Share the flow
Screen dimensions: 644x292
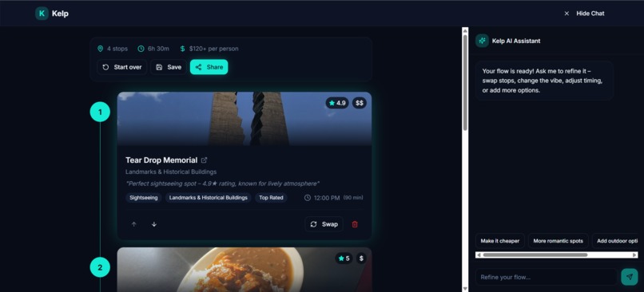click(209, 67)
